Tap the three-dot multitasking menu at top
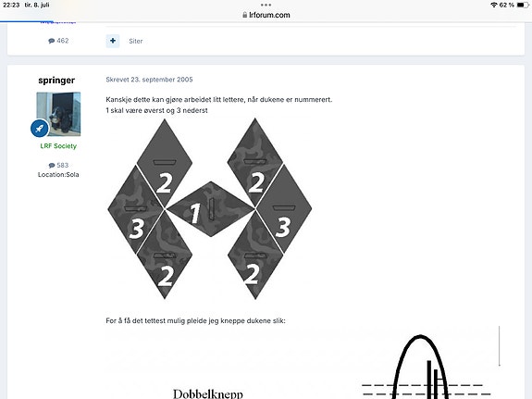 coord(266,5)
